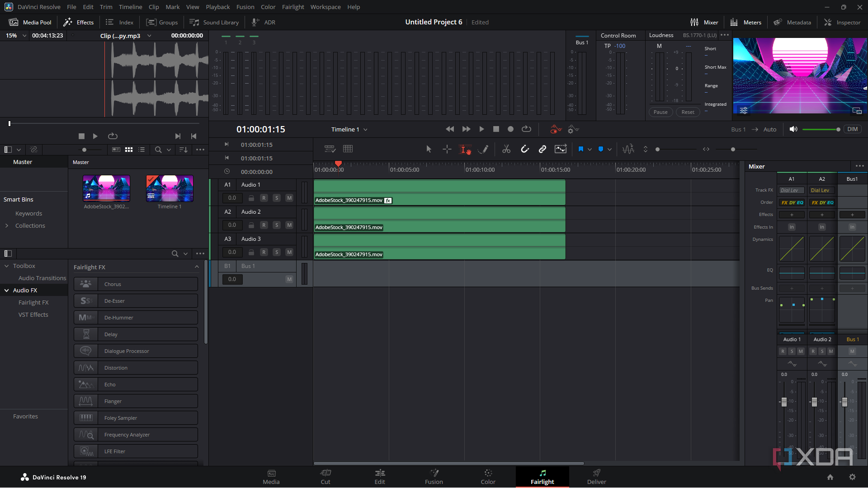This screenshot has height=488, width=868.
Task: Arm record on the Audio 3 track
Action: pyautogui.click(x=264, y=252)
